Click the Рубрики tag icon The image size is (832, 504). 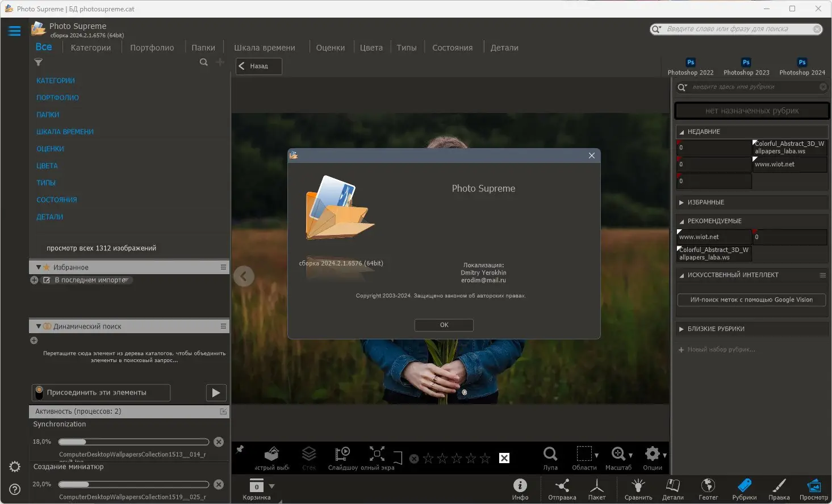point(744,486)
